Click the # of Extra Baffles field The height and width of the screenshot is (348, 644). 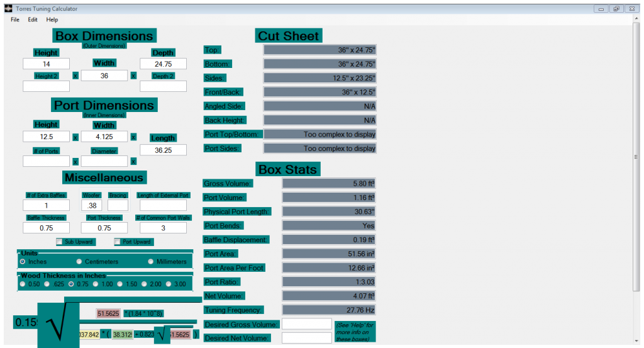47,205
